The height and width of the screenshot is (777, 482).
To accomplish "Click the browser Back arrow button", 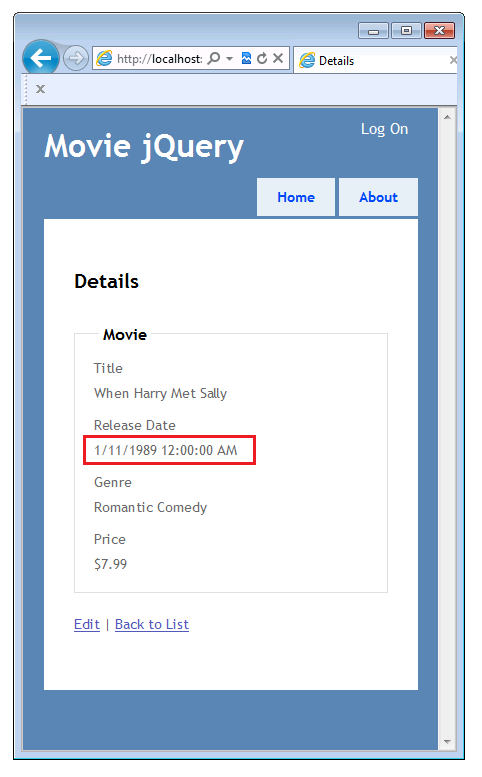I will pos(41,58).
